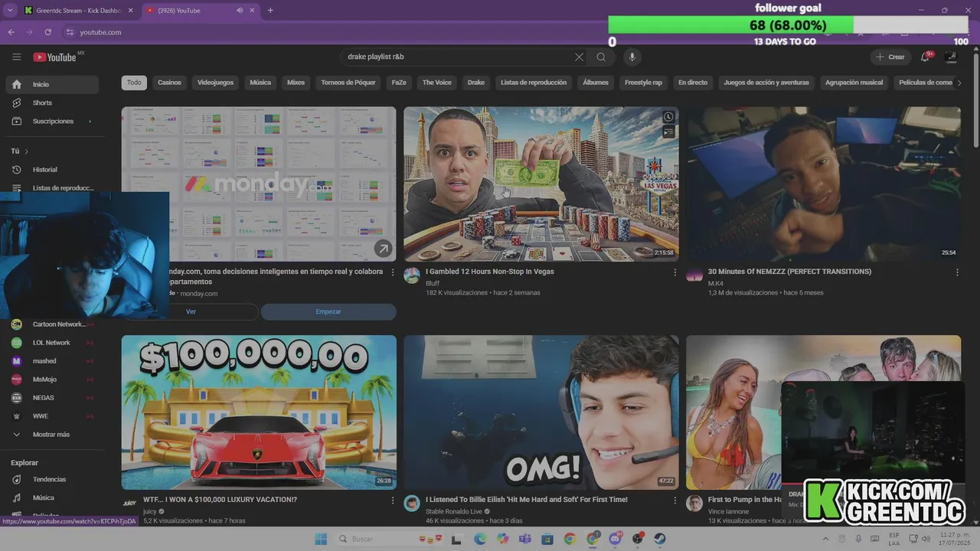Screen dimensions: 980x551
Task: Open the WWE subscription channel
Action: (52, 416)
